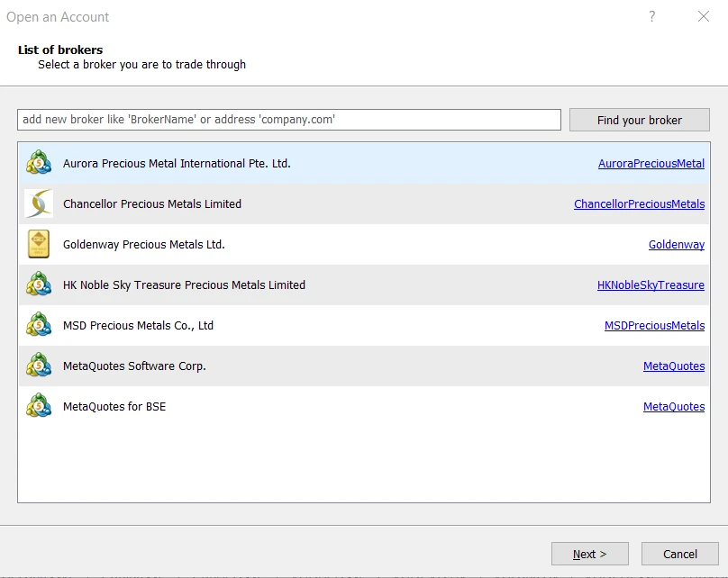
Task: Click the Goldenway gold bar icon
Action: 39,244
